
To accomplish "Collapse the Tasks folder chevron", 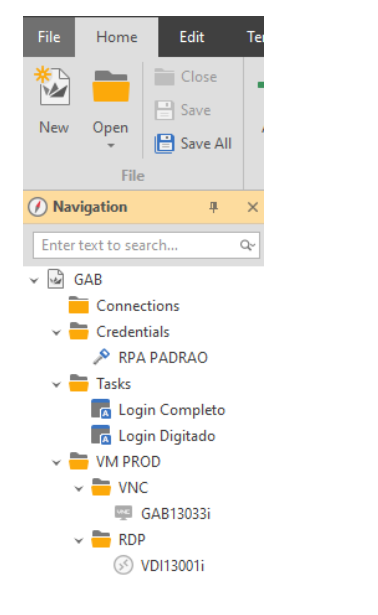I will click(56, 384).
